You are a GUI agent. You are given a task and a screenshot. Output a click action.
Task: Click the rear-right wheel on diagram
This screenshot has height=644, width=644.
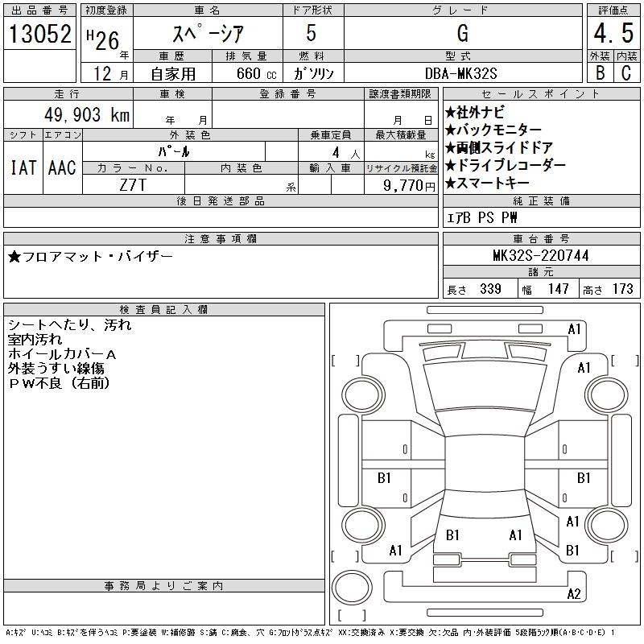click(607, 525)
